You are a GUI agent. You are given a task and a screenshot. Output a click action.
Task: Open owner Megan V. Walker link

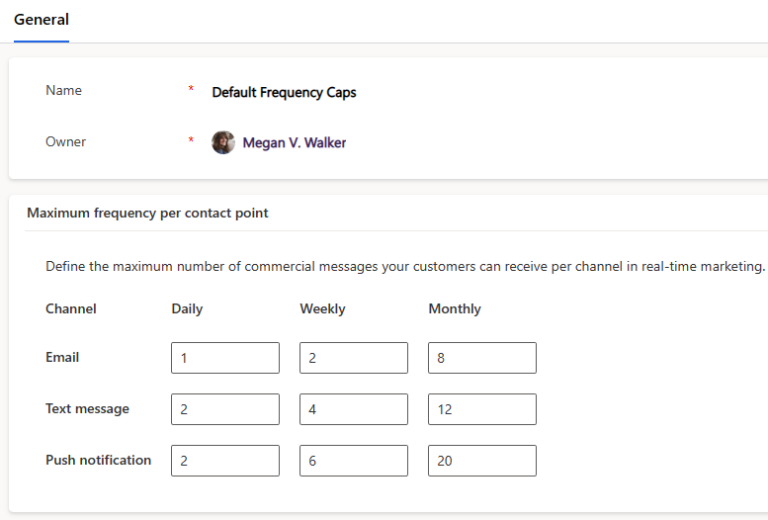294,142
